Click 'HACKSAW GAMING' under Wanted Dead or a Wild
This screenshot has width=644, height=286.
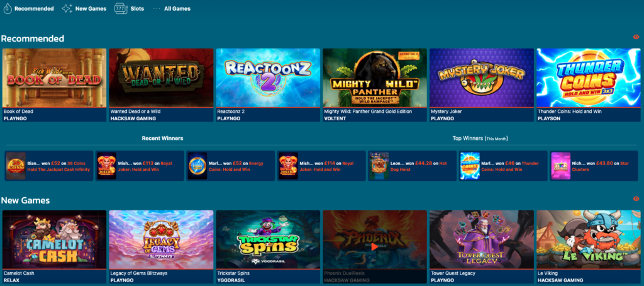(x=133, y=118)
